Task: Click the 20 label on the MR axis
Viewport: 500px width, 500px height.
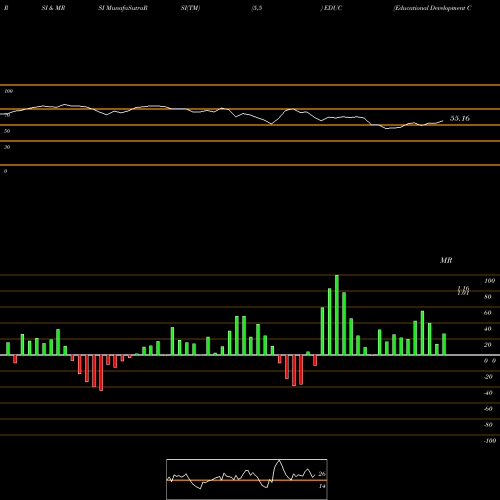Action: (x=488, y=345)
